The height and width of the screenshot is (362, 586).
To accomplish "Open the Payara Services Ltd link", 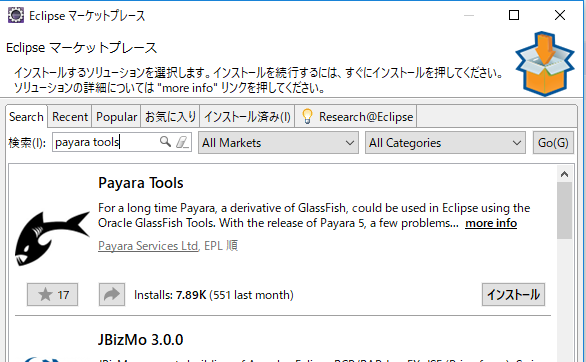I will point(148,246).
